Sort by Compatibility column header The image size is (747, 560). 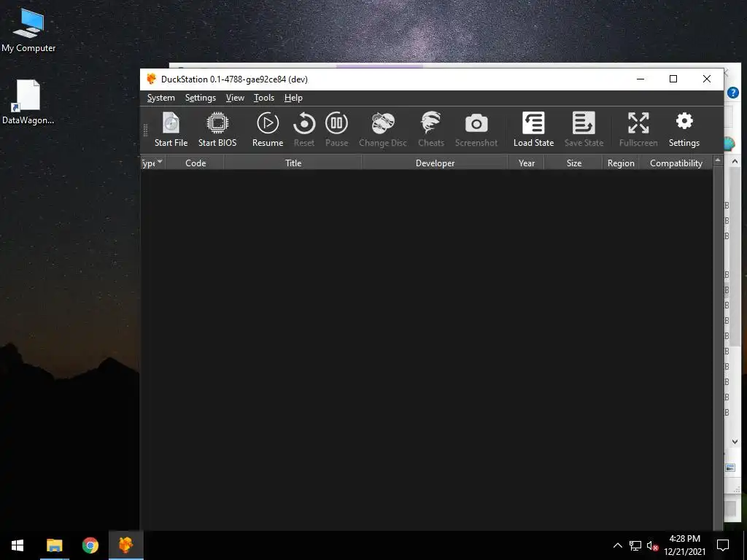pyautogui.click(x=676, y=163)
